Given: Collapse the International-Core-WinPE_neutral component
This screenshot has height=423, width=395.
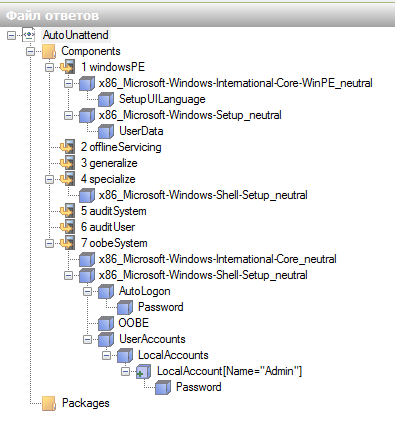Looking at the screenshot, I should 68,83.
